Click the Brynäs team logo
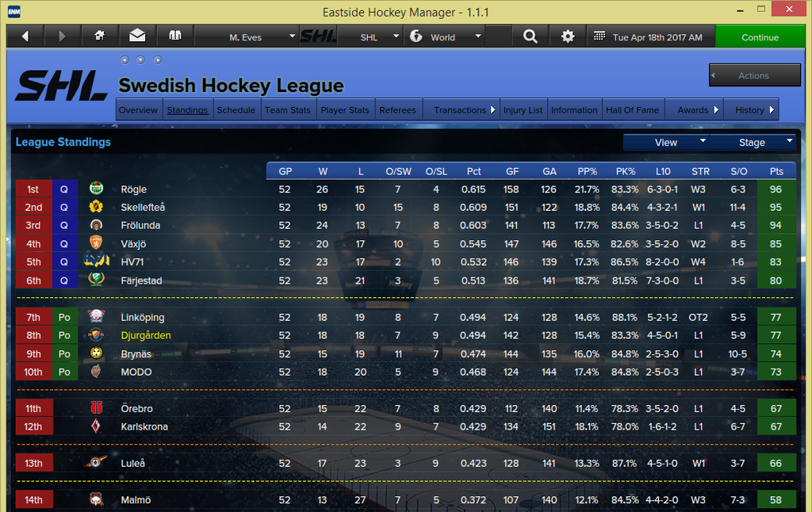 (96, 353)
